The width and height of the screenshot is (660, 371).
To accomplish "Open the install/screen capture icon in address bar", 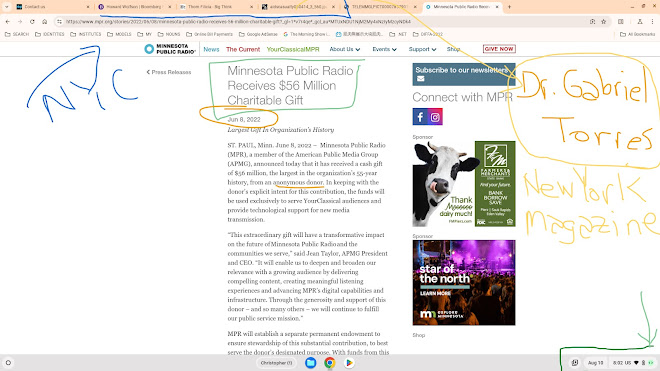I will point(592,21).
